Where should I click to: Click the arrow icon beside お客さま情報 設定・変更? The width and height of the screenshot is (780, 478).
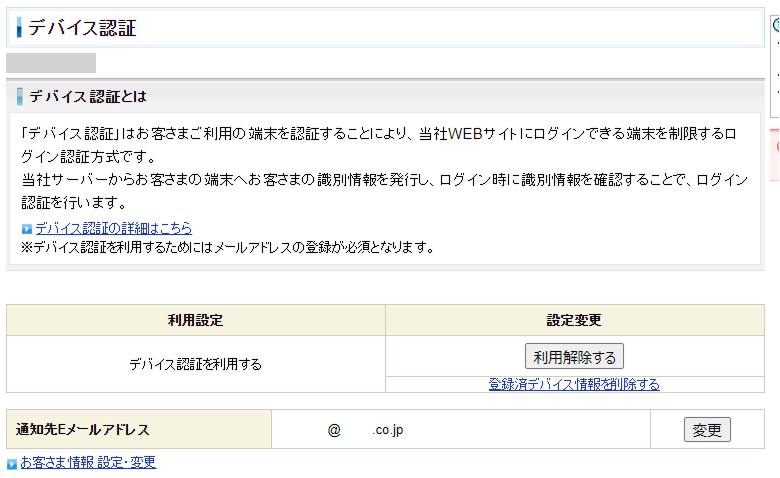tap(12, 464)
